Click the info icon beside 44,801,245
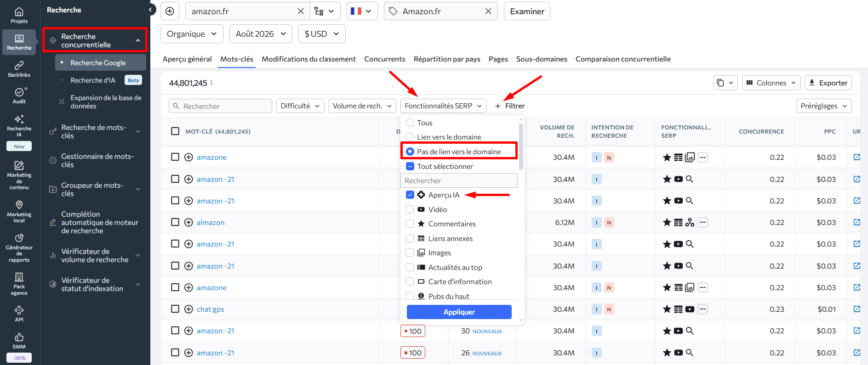The image size is (868, 365). (x=211, y=83)
